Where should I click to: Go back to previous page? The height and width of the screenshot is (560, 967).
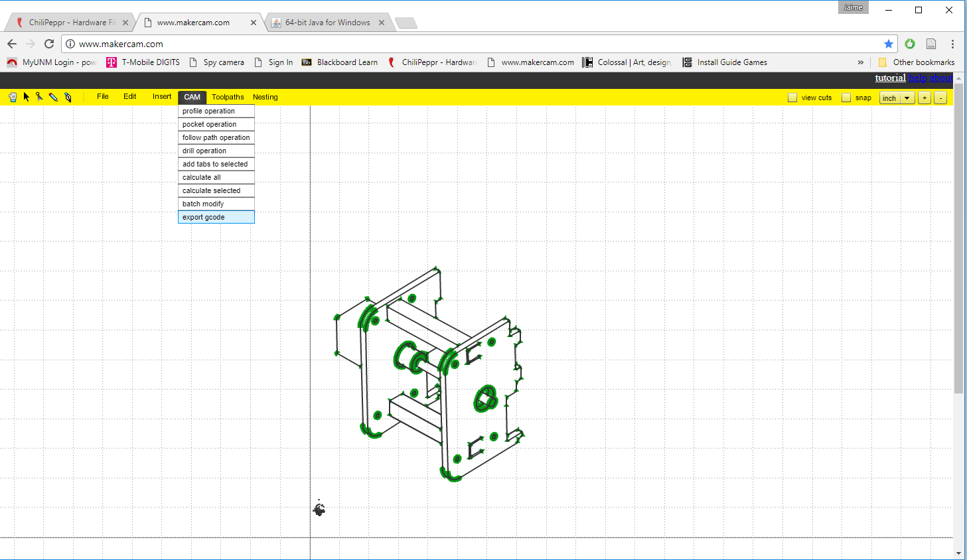coord(12,44)
